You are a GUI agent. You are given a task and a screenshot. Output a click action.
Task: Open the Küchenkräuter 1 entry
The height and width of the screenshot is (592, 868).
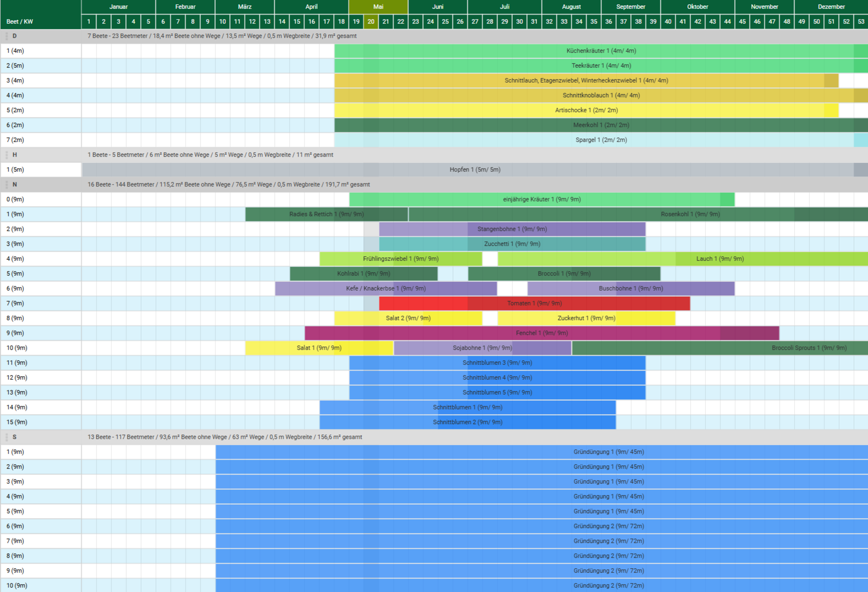[601, 51]
